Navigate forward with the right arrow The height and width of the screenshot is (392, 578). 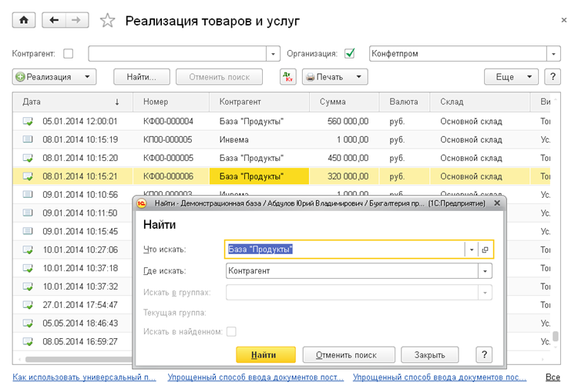pos(76,20)
